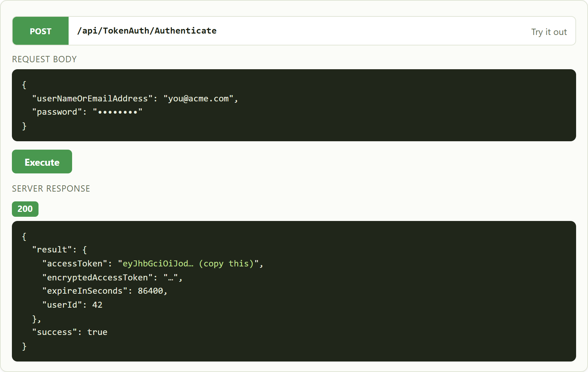Click the masked password line in request body
Image resolution: width=588 pixels, height=372 pixels.
click(x=87, y=112)
